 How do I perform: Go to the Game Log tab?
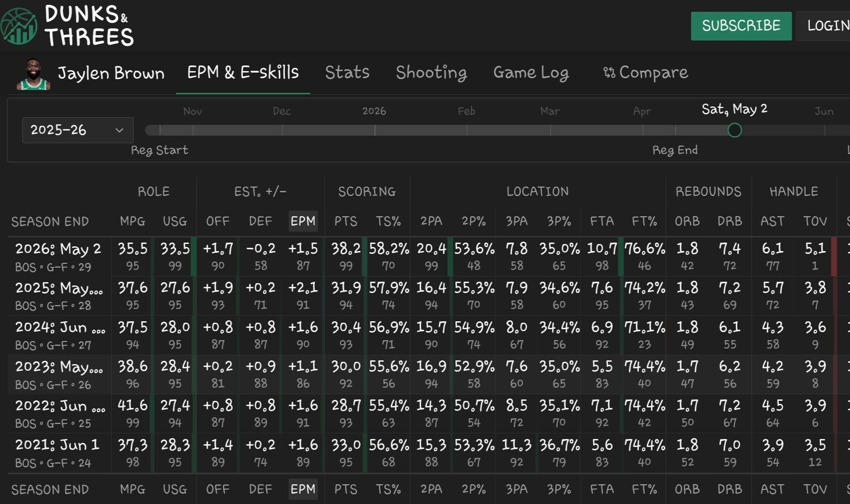click(x=531, y=73)
